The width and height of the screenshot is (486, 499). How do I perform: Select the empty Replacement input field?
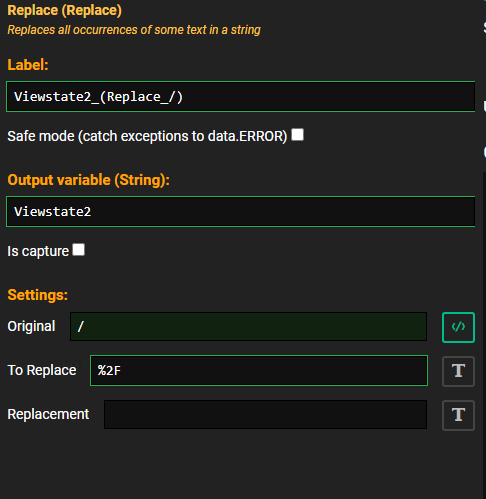point(265,414)
